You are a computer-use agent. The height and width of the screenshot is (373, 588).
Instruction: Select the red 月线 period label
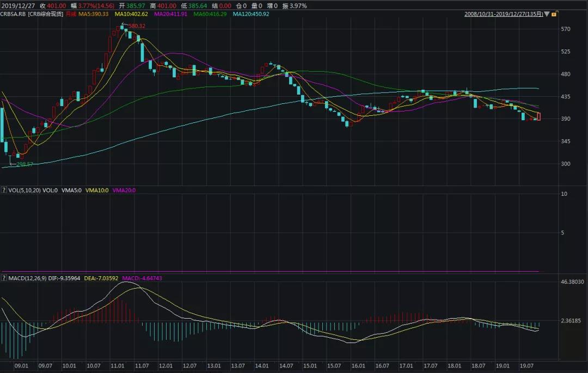(71, 14)
